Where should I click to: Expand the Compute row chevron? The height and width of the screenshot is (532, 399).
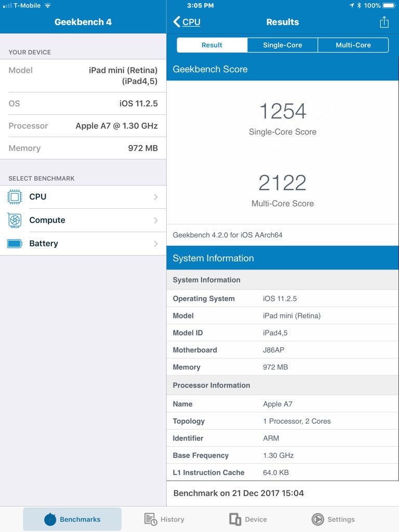coord(156,220)
